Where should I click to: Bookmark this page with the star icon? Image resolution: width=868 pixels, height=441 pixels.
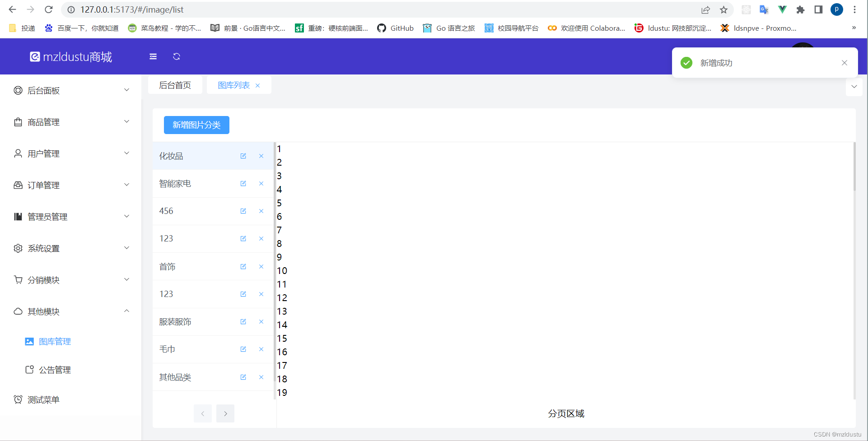pos(723,9)
